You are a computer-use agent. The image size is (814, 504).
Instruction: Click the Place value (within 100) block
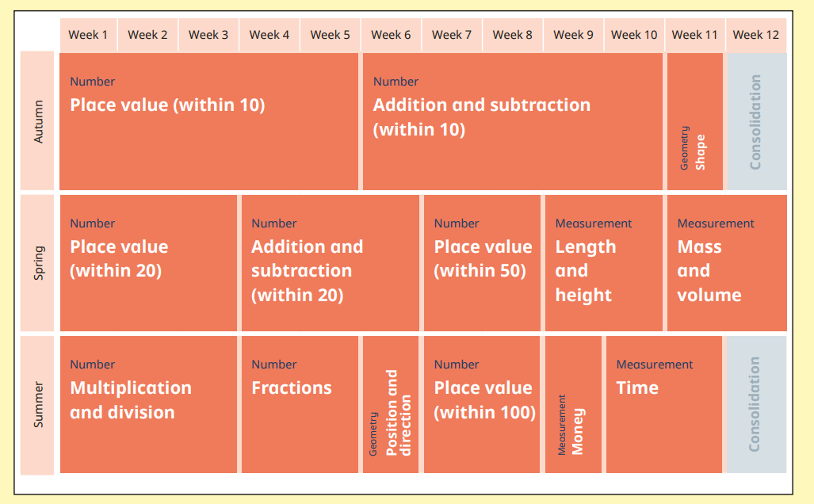pos(482,404)
